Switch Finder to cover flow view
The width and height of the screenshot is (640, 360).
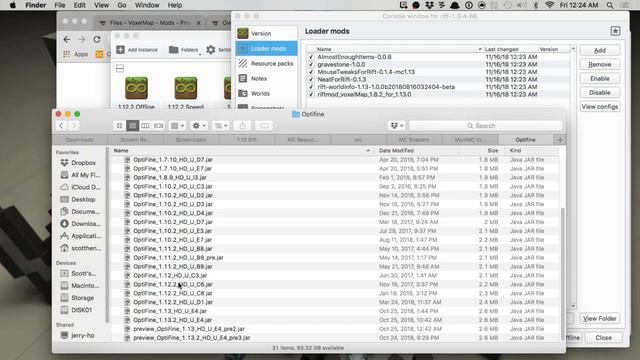(x=158, y=126)
